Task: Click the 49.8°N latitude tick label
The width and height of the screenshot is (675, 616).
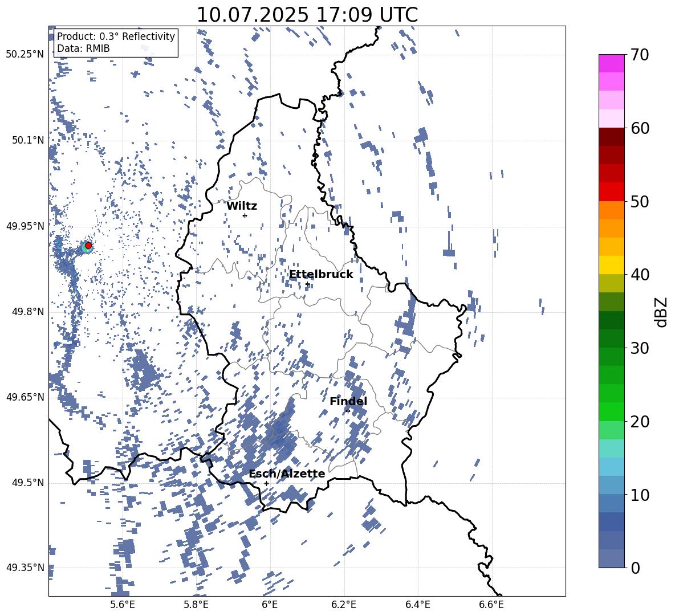Action: 29,312
